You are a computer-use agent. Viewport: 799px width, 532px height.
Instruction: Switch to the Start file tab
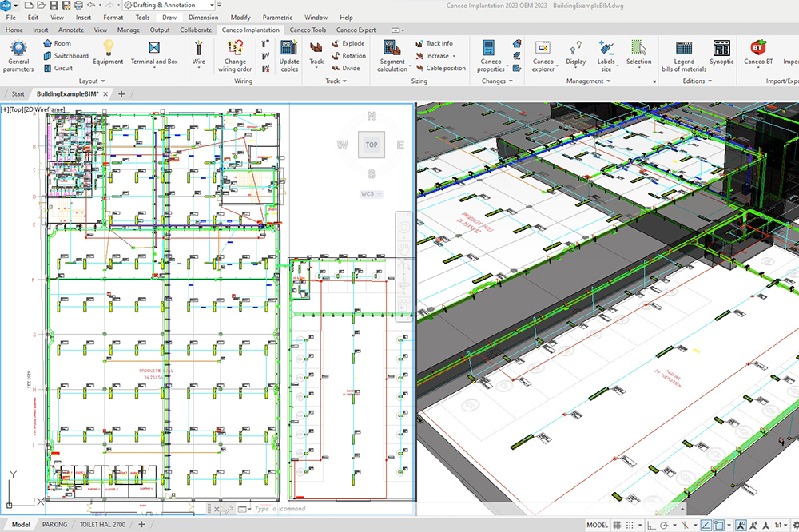point(18,93)
